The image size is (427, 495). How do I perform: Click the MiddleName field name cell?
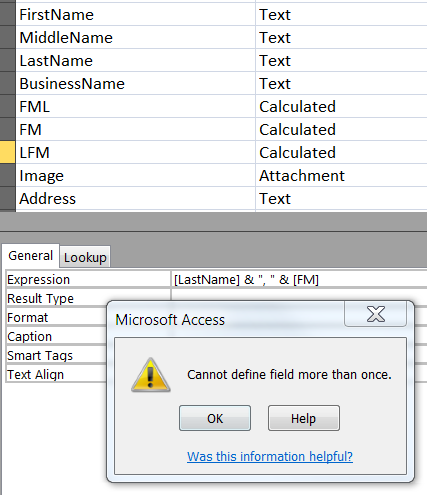[x=136, y=38]
